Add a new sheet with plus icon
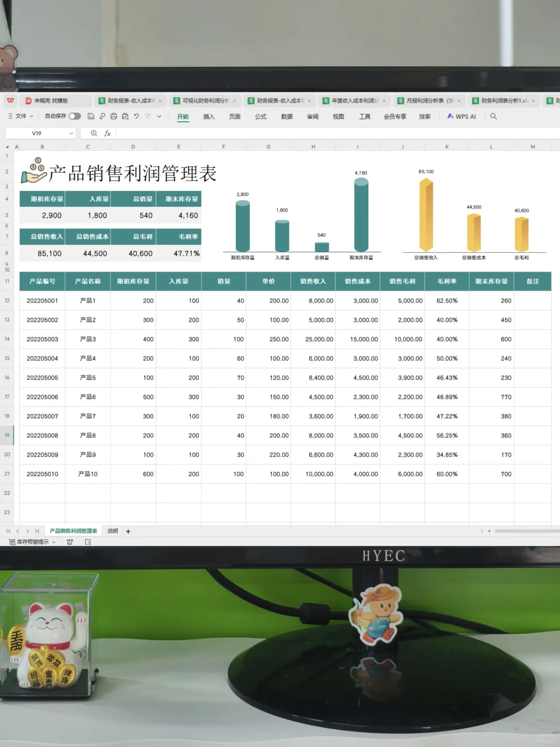560x747 pixels. coord(128,531)
